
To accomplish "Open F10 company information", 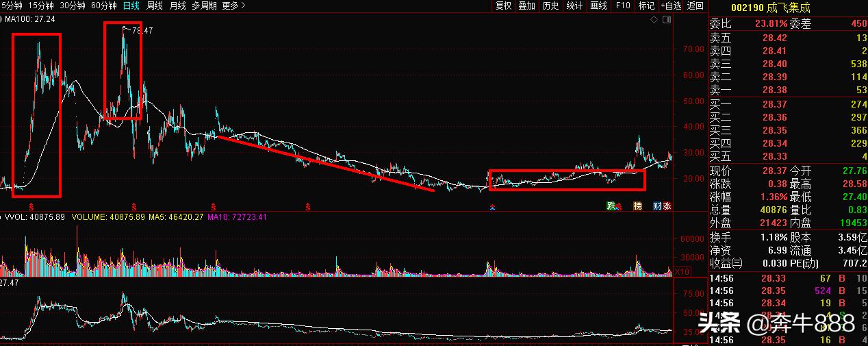I will 623,5.
